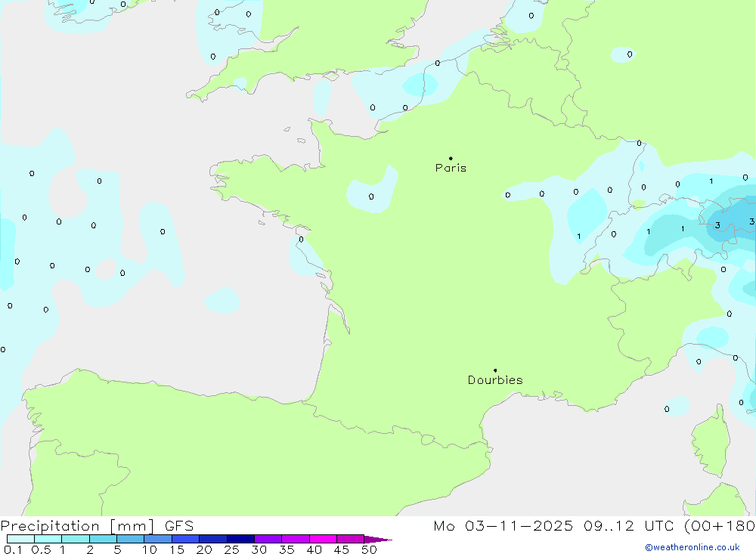
Task: Select the Paris location dot marker
Action: click(x=451, y=158)
